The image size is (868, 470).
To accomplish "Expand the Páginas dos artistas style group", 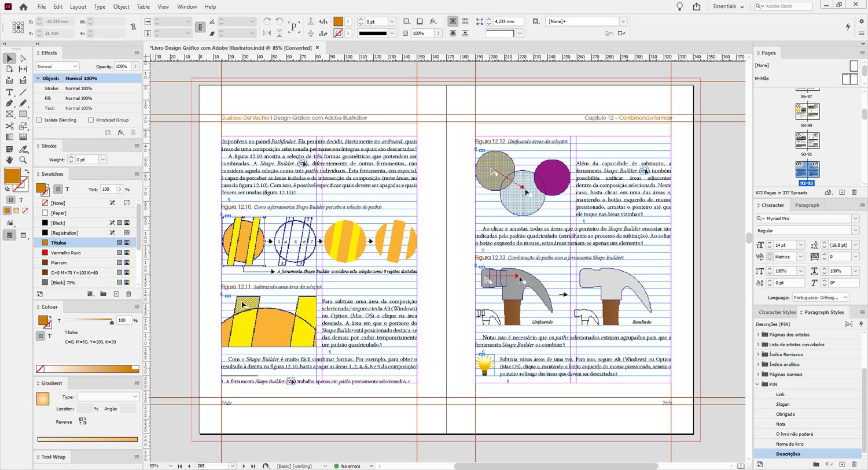I will coord(758,335).
